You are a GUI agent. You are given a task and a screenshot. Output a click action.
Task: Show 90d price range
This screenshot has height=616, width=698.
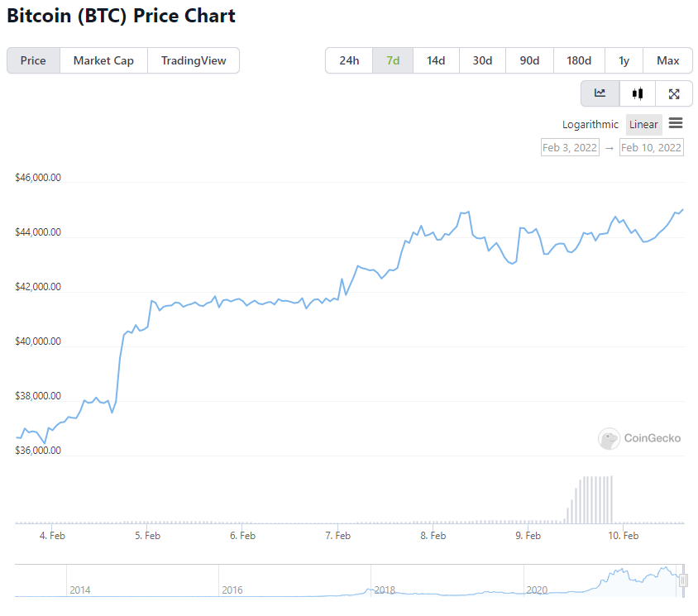tap(529, 60)
